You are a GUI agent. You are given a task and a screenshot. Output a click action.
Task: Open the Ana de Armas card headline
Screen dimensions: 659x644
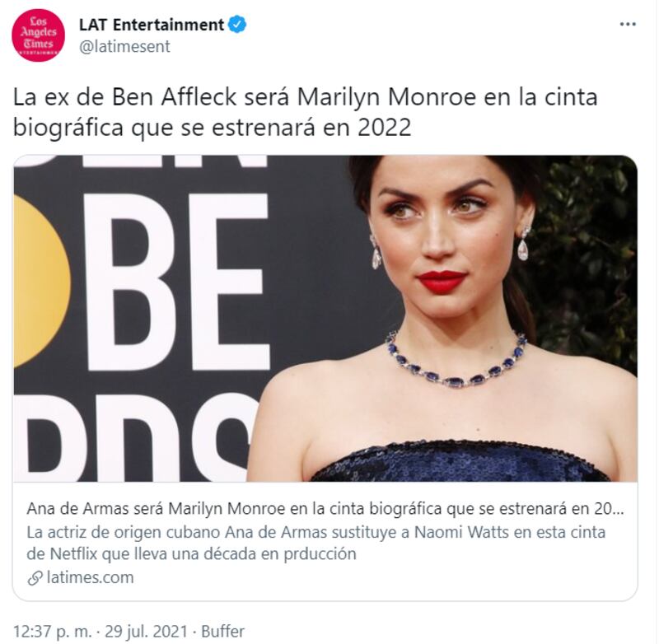325,509
